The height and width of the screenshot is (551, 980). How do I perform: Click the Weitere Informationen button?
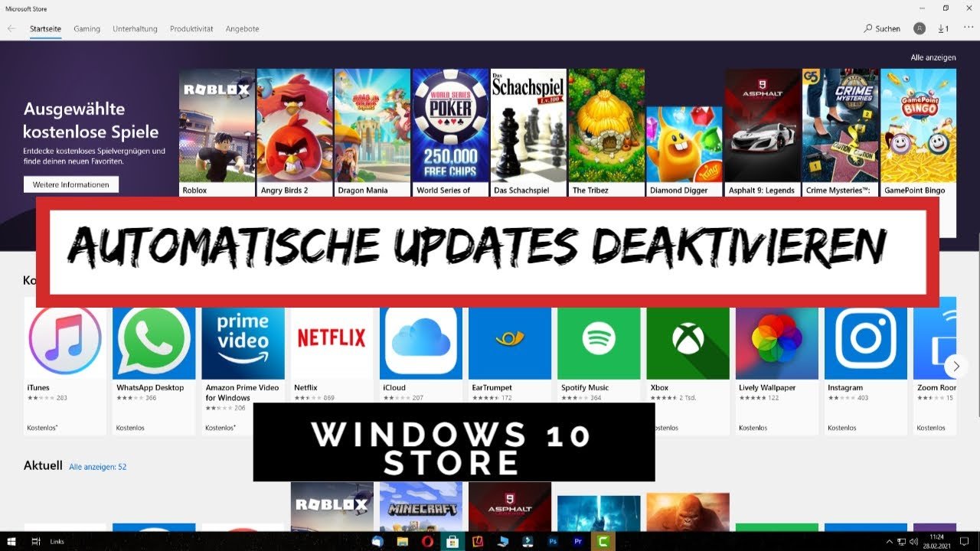pos(71,184)
